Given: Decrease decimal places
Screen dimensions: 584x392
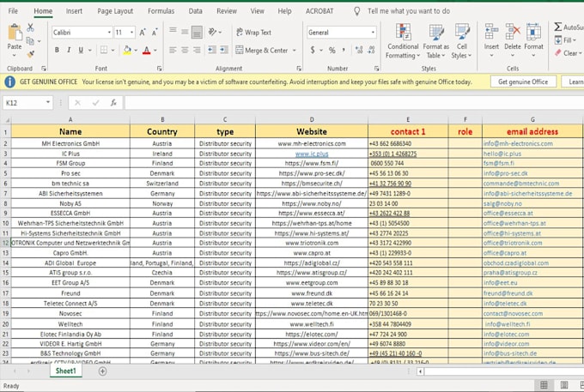Looking at the screenshot, I should [x=371, y=50].
